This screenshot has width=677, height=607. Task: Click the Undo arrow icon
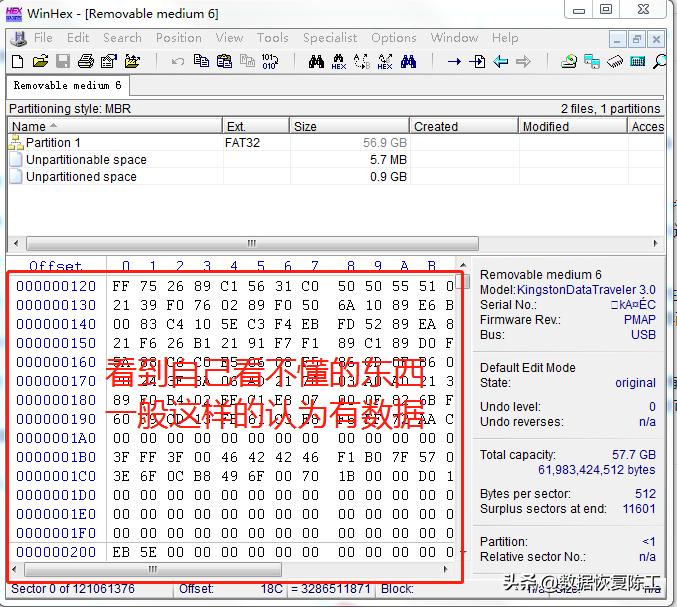(x=177, y=62)
